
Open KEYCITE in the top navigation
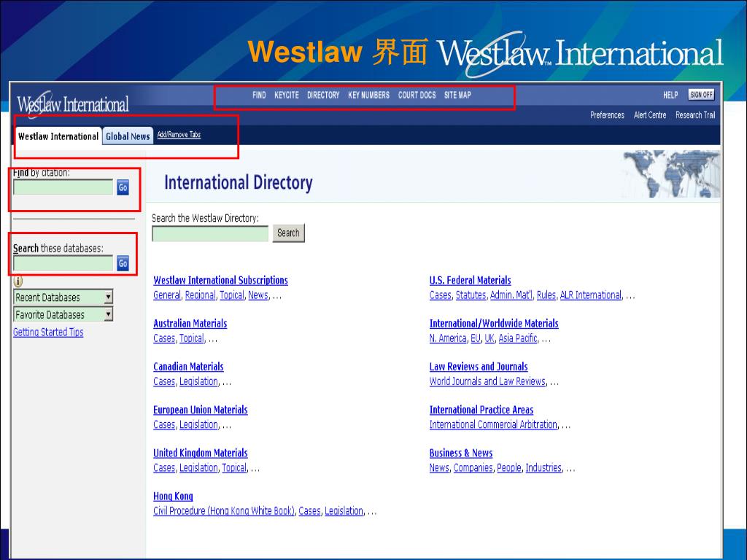[x=286, y=96]
